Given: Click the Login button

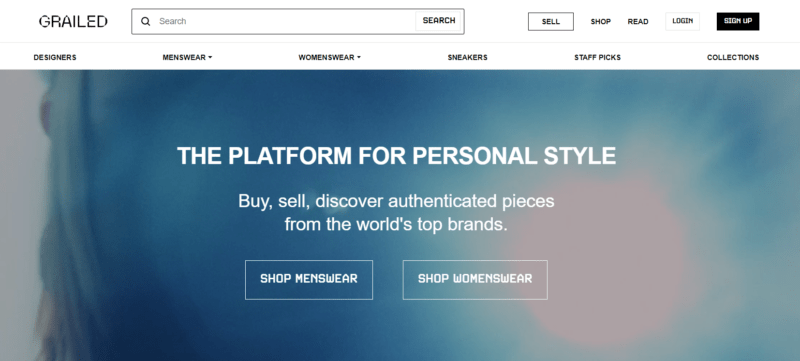Looking at the screenshot, I should point(682,21).
